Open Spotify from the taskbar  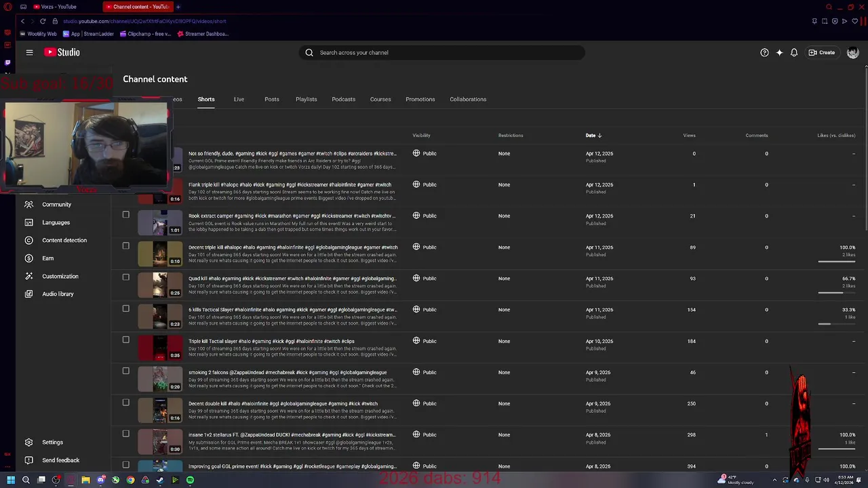click(x=190, y=480)
